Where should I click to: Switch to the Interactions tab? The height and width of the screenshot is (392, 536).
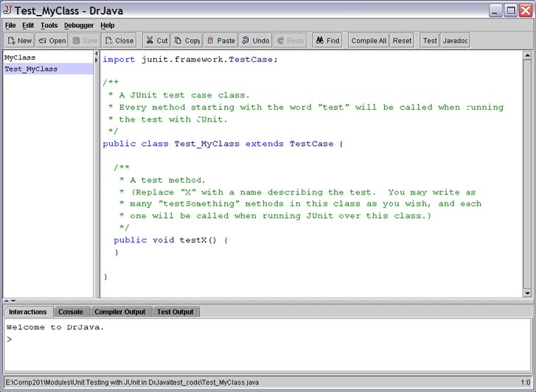coord(28,312)
